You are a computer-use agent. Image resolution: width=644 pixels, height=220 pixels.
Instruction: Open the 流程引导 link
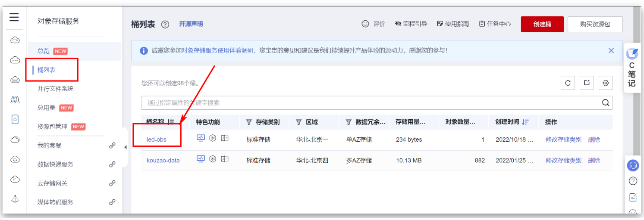point(411,24)
